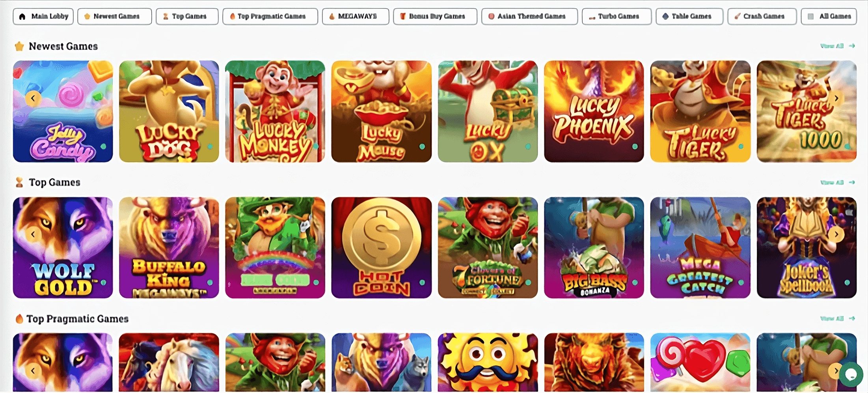Open the live chat bubble icon
868x393 pixels.
point(851,374)
